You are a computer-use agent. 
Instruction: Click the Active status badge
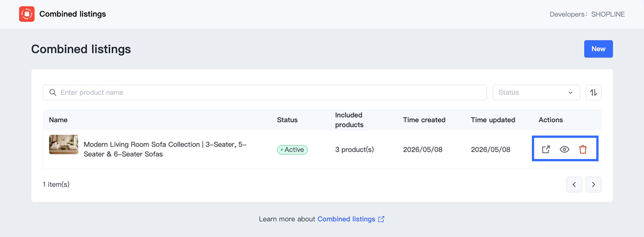point(292,150)
